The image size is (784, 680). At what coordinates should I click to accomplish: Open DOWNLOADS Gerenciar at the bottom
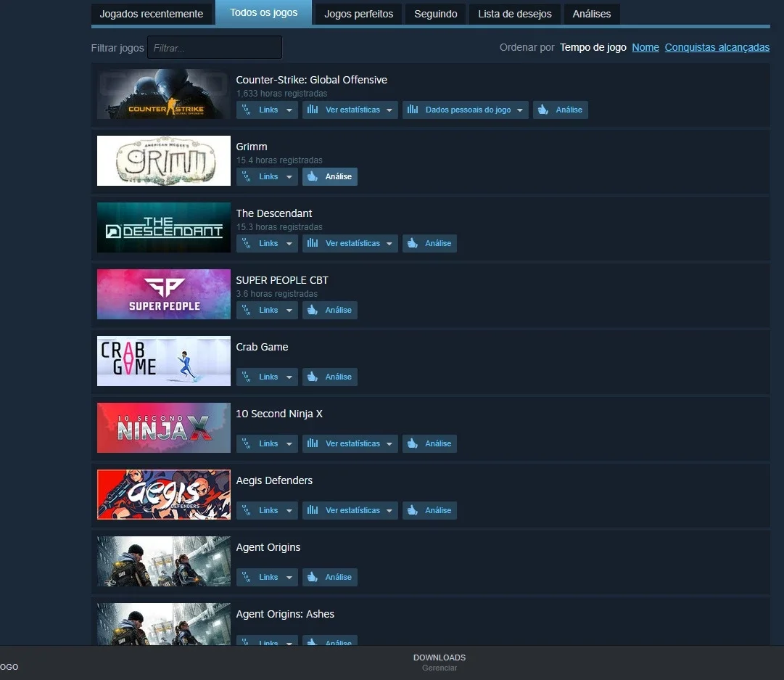439,663
